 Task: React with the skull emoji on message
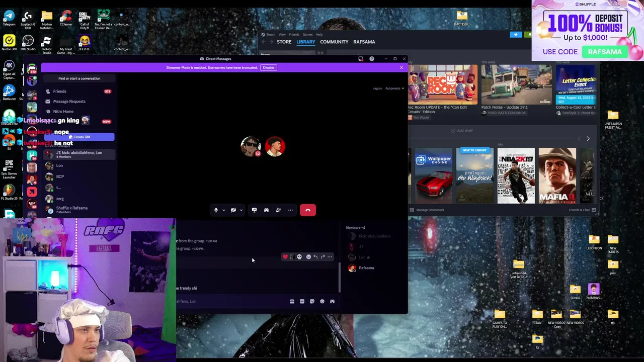(299, 257)
